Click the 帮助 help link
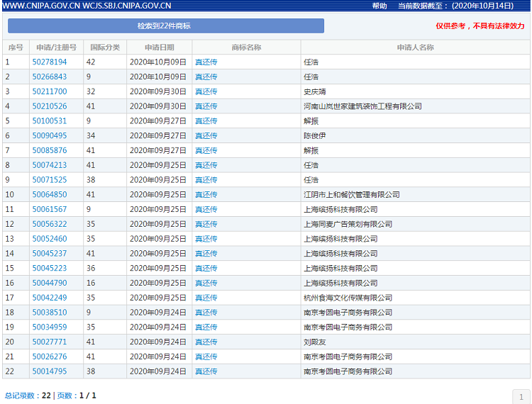 coord(379,6)
